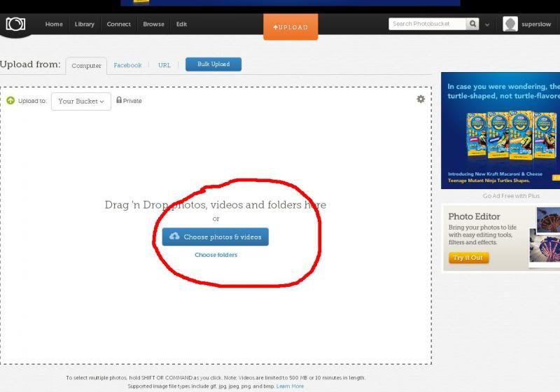Focus the Search Photobucket field
Screen dimensions: 560x392
[427, 24]
